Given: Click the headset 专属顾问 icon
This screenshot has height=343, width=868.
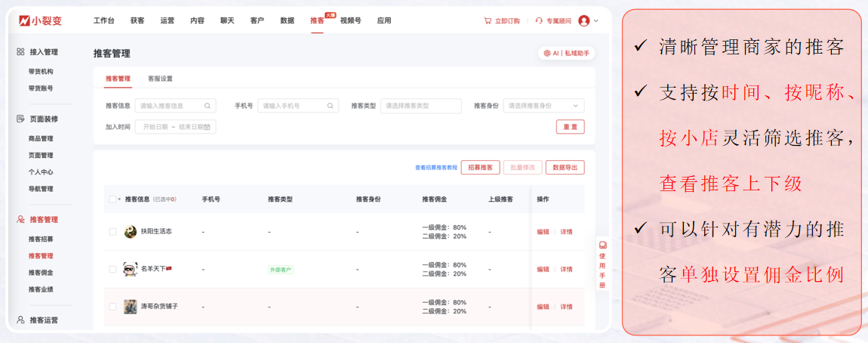Looking at the screenshot, I should point(539,21).
